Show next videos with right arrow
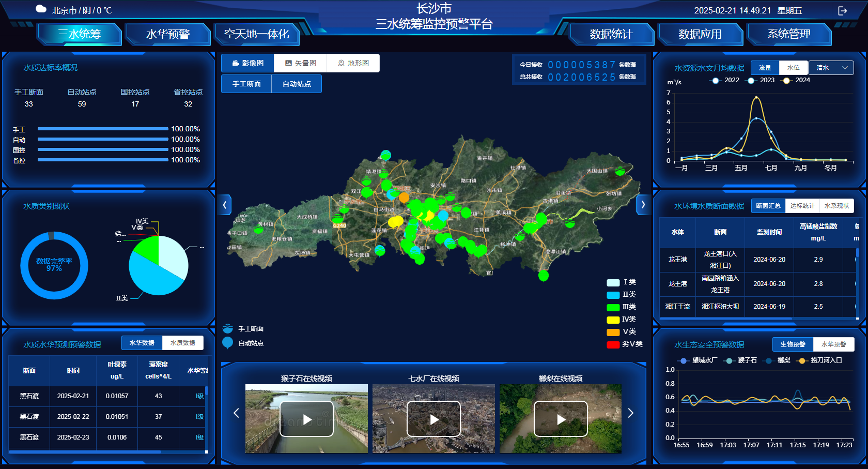The image size is (868, 469). [630, 413]
